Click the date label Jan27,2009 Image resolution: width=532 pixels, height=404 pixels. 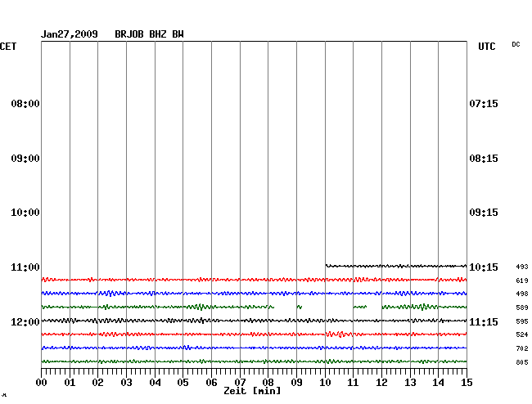click(70, 34)
